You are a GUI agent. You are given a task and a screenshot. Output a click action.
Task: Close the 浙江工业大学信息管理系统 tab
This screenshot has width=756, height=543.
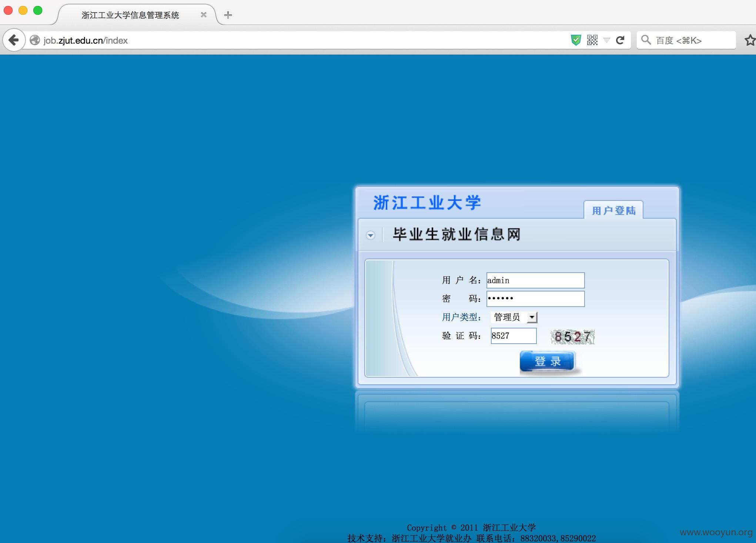pos(203,15)
